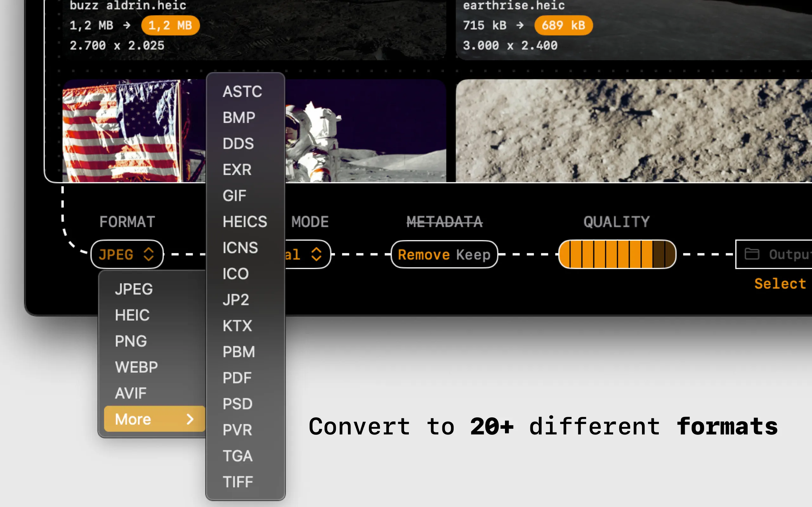This screenshot has width=812, height=507.
Task: Click the Mode dropdown chevron arrows
Action: 316,254
